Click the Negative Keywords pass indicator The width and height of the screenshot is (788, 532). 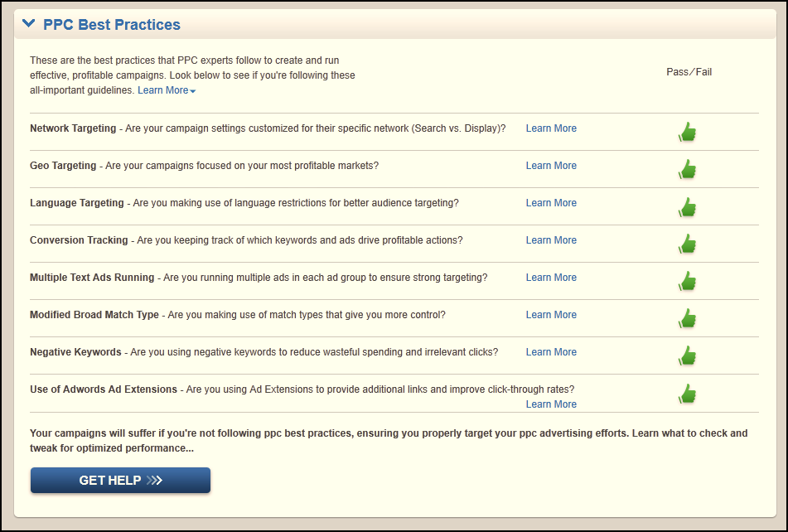pos(687,355)
